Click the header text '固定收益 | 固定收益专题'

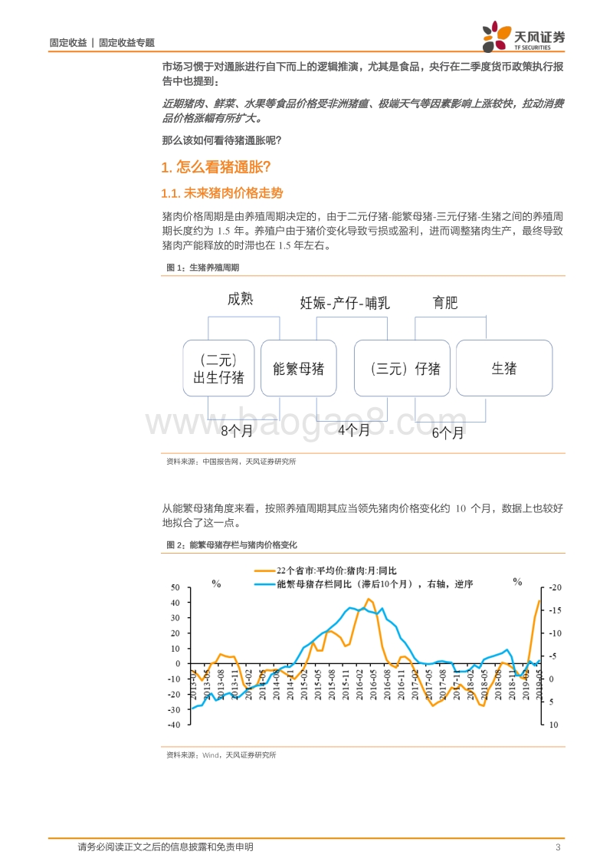102,43
